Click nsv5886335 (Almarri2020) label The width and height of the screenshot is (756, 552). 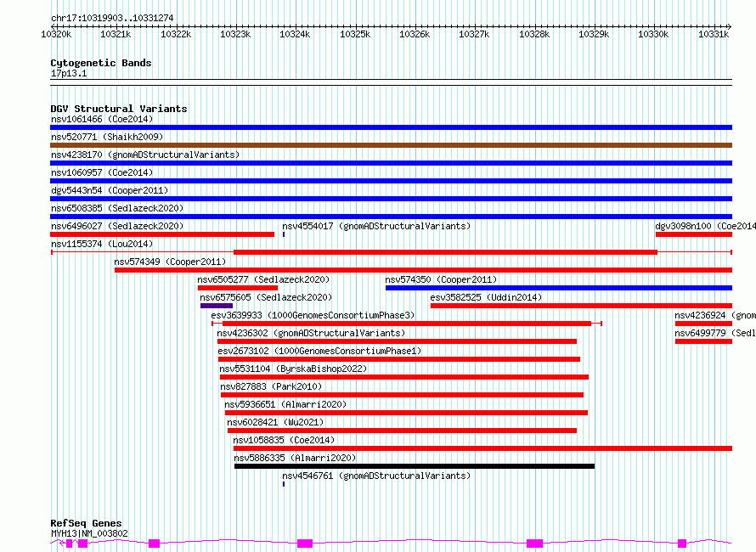295,458
